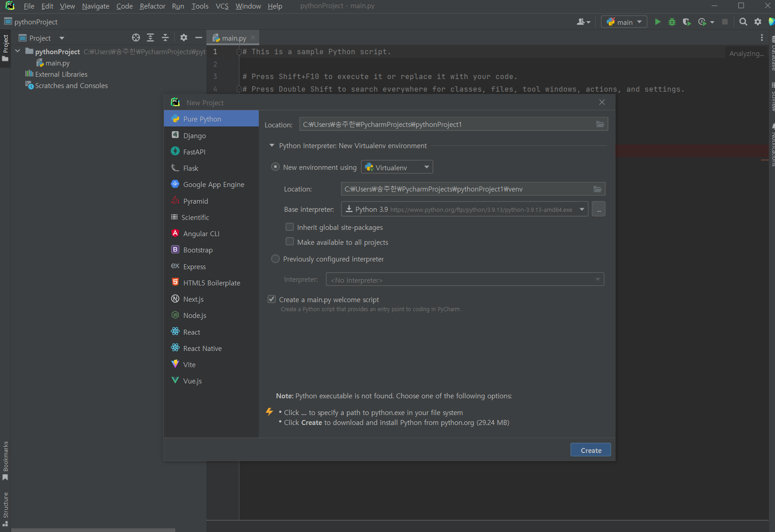
Task: Open IDE settings gear in top toolbar
Action: click(758, 22)
